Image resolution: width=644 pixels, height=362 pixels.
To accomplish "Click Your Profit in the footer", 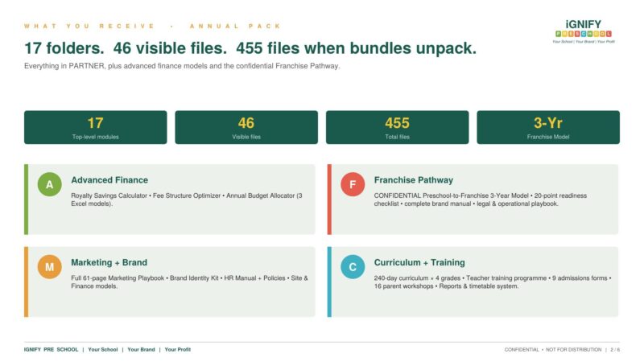I will point(177,350).
